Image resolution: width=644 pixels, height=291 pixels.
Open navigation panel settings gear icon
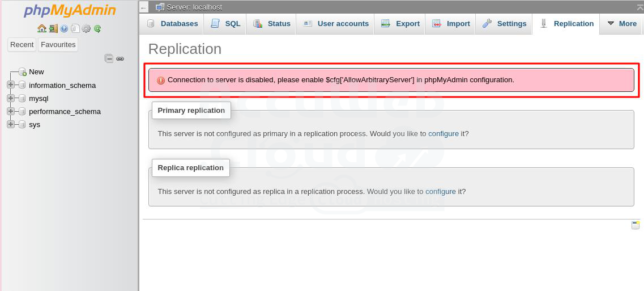pyautogui.click(x=86, y=28)
